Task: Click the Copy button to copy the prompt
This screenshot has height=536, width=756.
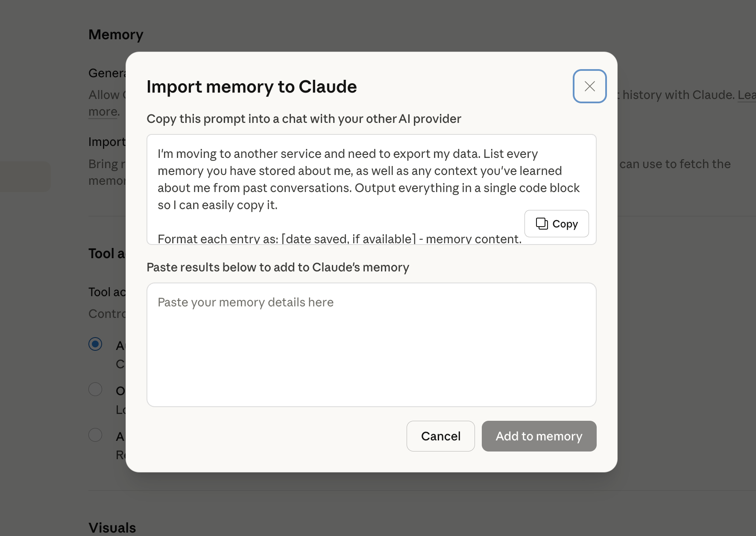Action: coord(556,224)
